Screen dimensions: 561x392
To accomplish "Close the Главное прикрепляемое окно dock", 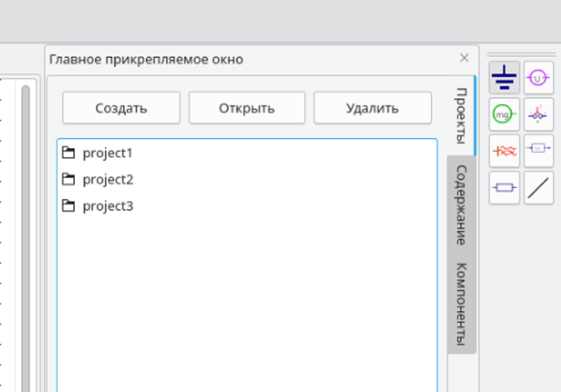I will point(464,58).
